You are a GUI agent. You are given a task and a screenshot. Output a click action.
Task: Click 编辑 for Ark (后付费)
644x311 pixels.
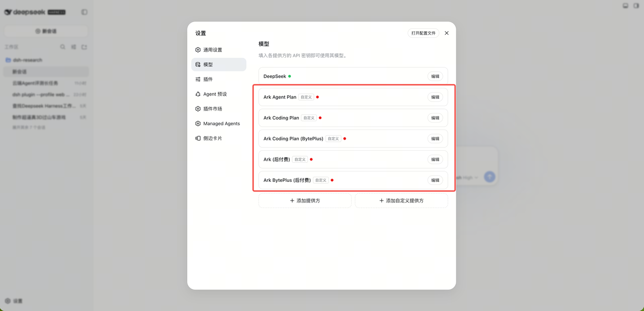(435, 159)
